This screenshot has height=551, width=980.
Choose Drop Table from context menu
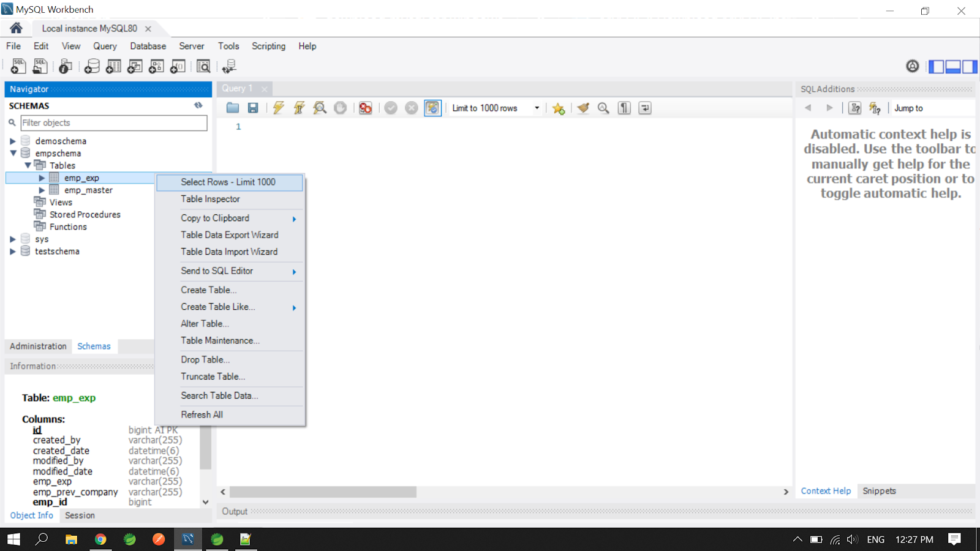[x=230, y=359]
